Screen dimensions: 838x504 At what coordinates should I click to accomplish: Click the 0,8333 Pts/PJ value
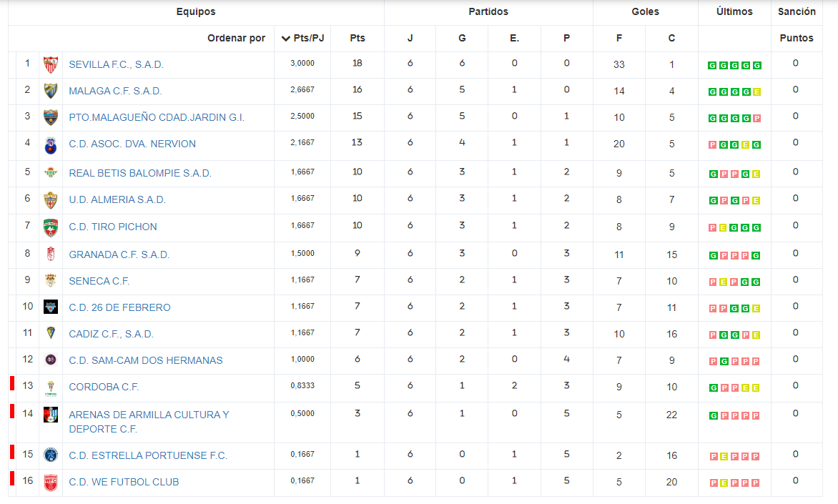302,386
